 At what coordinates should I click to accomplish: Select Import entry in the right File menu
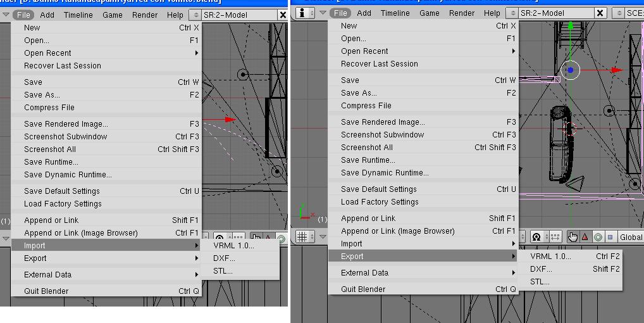(423, 244)
